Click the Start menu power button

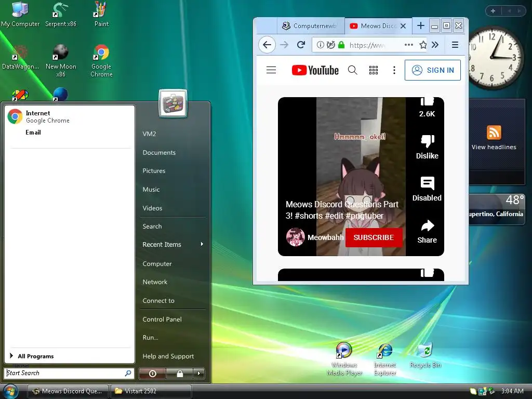pos(152,374)
